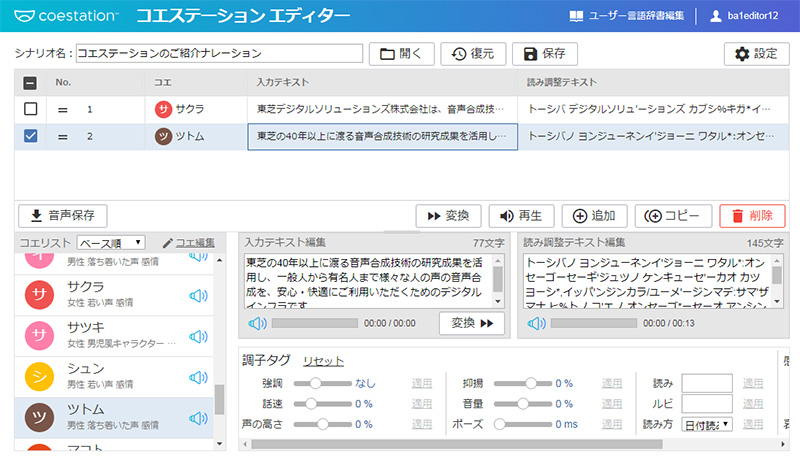Click the 変換 button under input text
The width and height of the screenshot is (800, 465).
point(472,323)
